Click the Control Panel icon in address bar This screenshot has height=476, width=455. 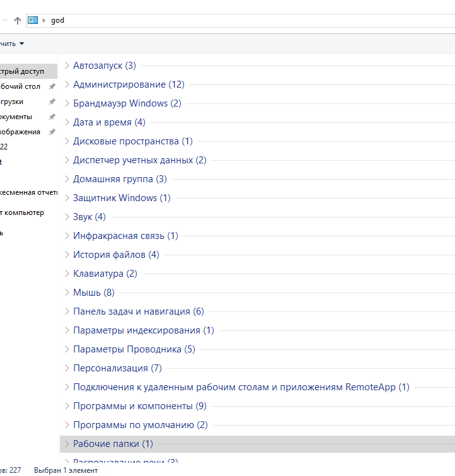33,20
